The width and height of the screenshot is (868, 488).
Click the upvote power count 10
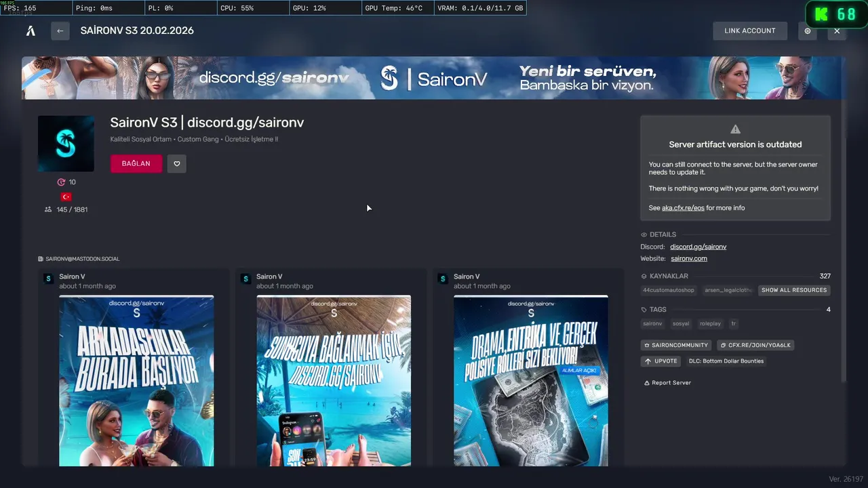click(x=66, y=182)
